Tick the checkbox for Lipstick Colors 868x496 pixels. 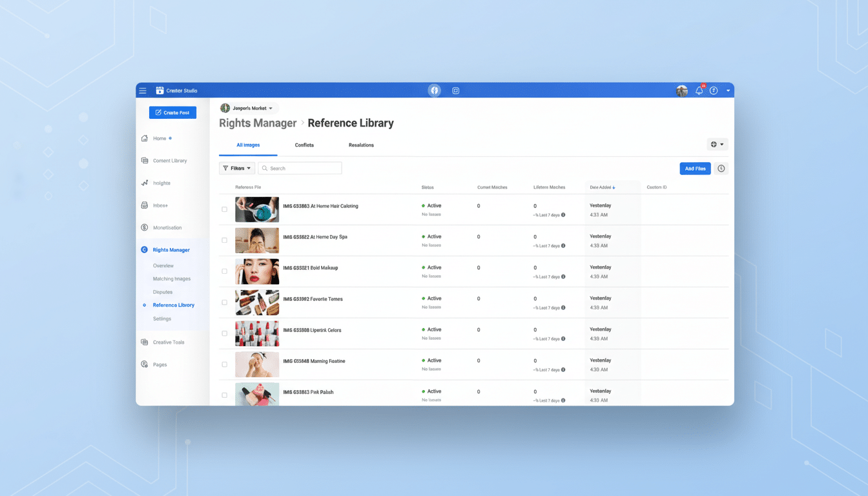point(224,333)
